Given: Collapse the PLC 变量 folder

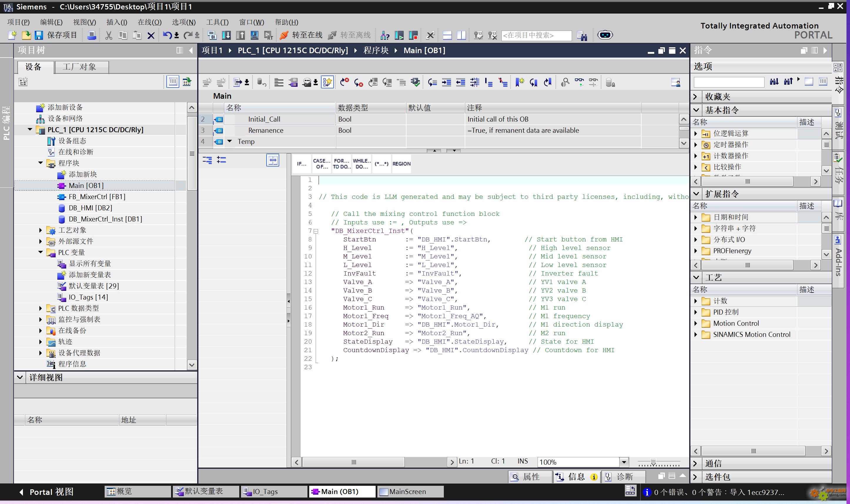Looking at the screenshot, I should (x=41, y=252).
